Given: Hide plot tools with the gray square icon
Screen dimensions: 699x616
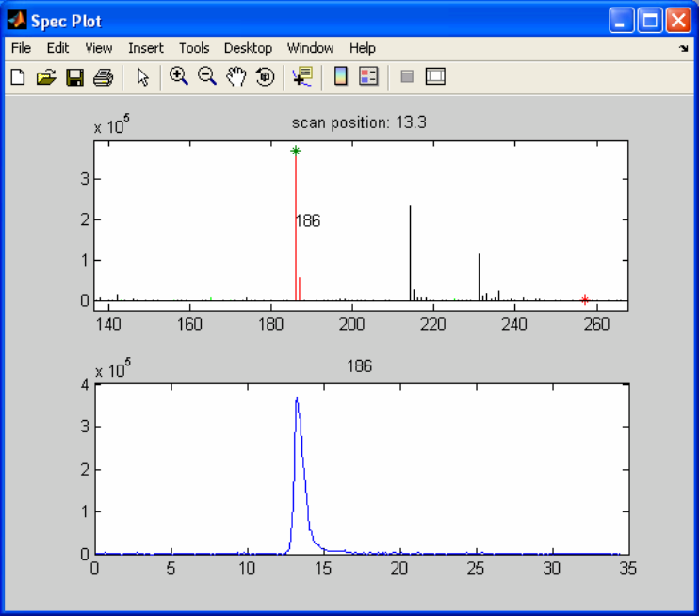Looking at the screenshot, I should tap(407, 76).
